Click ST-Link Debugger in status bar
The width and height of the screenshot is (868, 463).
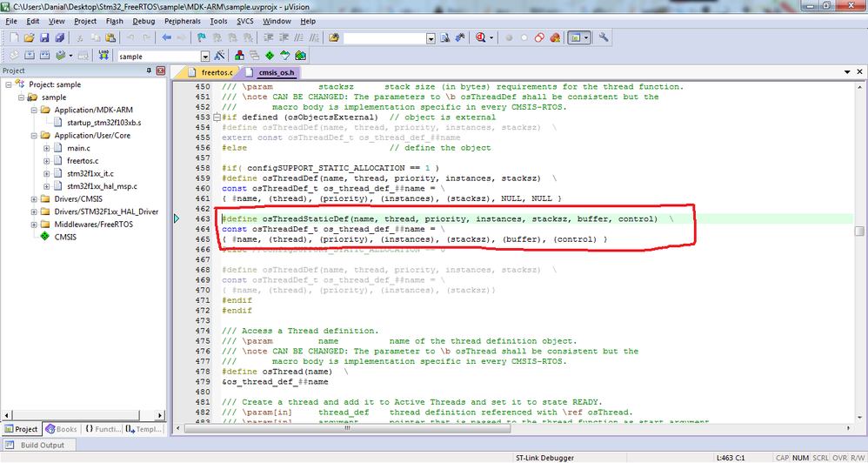click(x=544, y=458)
